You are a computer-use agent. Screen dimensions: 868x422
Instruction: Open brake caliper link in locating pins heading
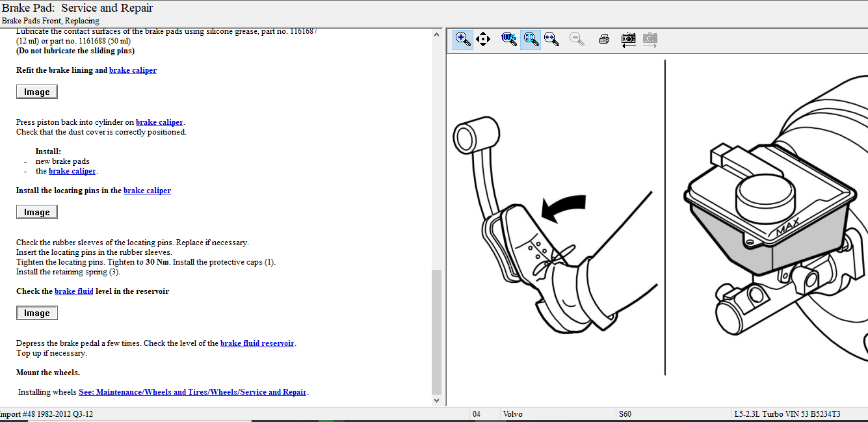147,191
